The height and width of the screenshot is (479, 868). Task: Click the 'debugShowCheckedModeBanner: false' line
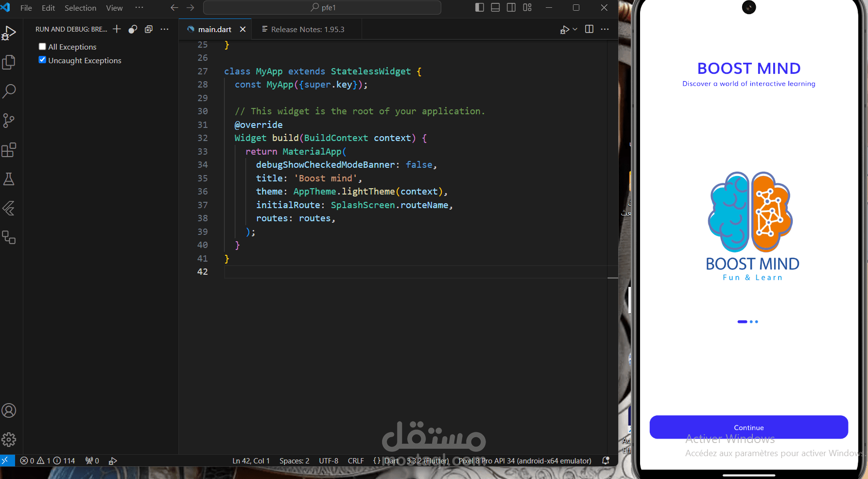click(x=346, y=165)
